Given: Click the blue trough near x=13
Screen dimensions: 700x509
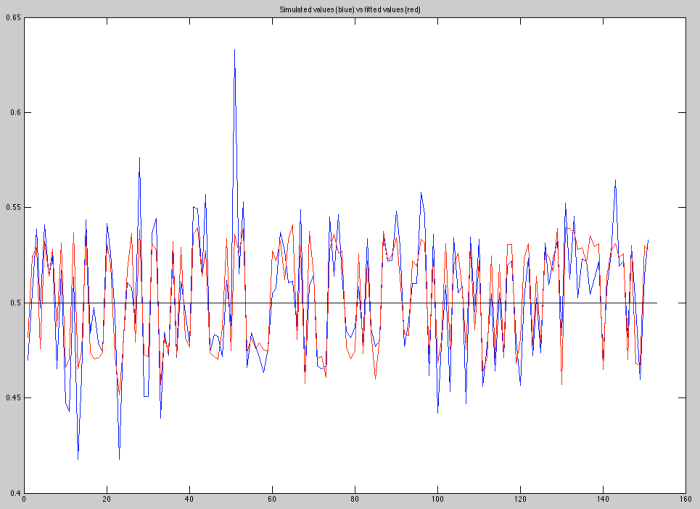Looking at the screenshot, I should coord(78,457).
